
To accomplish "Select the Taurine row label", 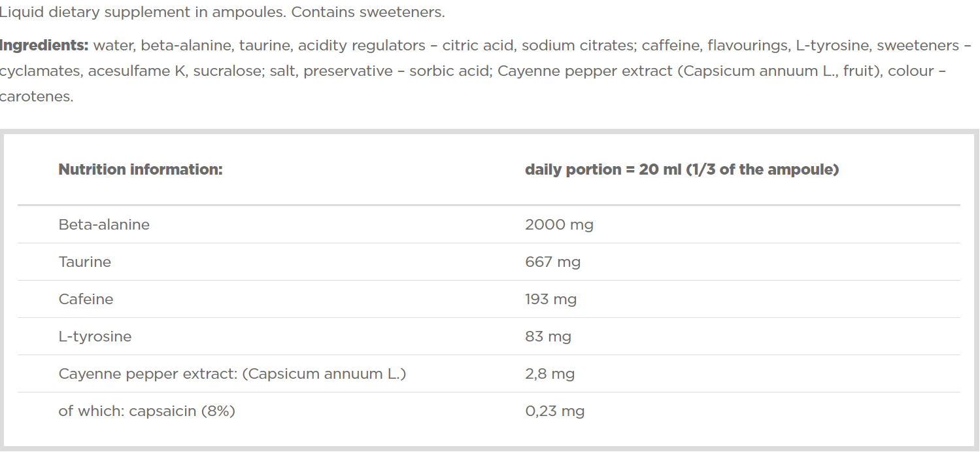I will (x=85, y=262).
